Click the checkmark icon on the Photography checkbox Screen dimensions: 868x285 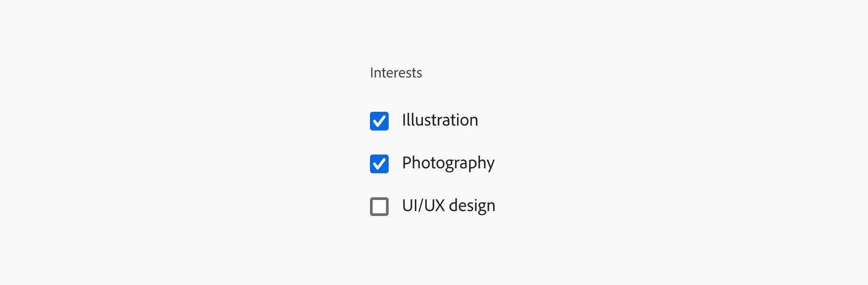coord(379,163)
